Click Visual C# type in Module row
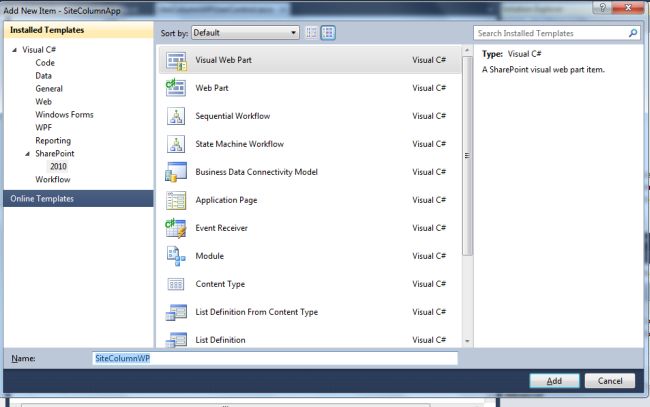Viewport: 650px width, 407px height. 429,256
